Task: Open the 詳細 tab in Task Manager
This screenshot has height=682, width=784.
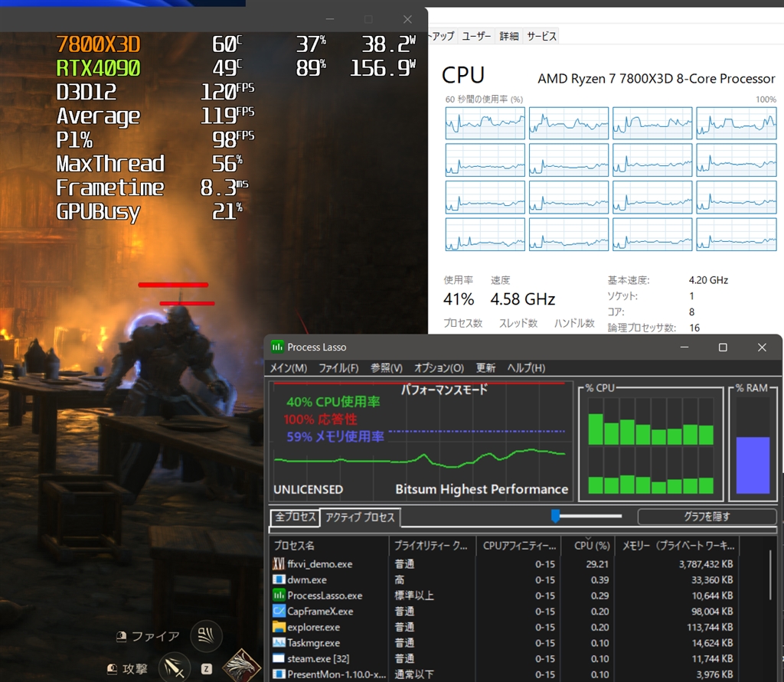Action: coord(509,36)
